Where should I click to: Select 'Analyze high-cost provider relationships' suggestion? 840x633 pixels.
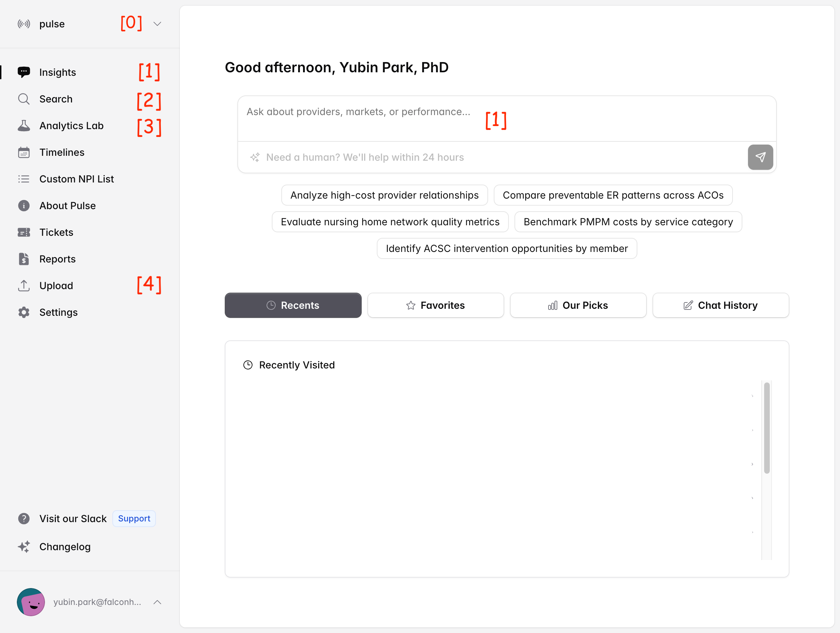tap(384, 195)
